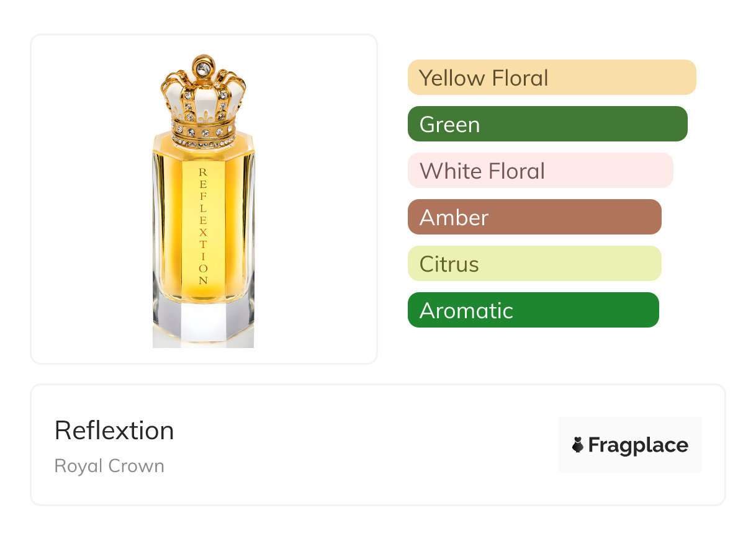Click the letter N ending the bottle label

[x=203, y=280]
